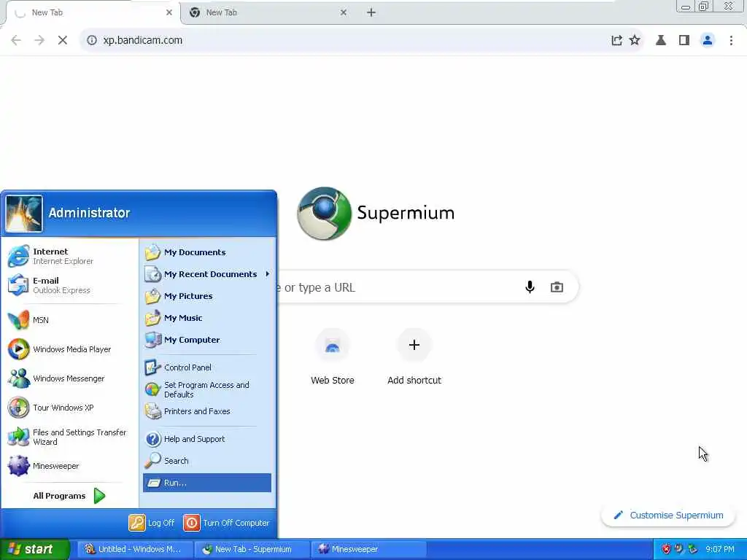Open the experiments flask icon
Screen dimensions: 747x560
click(661, 41)
